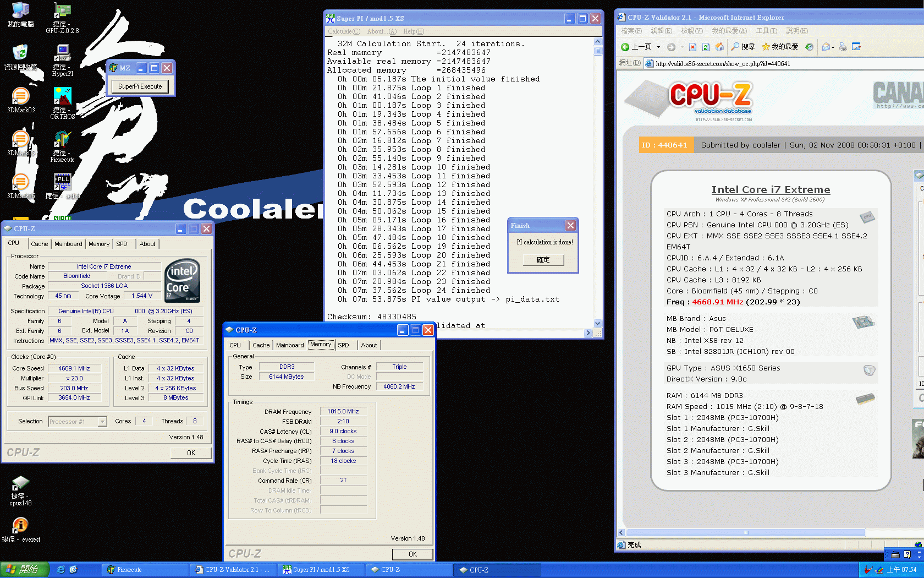
Task: Open the IE Favorites star
Action: [x=779, y=47]
